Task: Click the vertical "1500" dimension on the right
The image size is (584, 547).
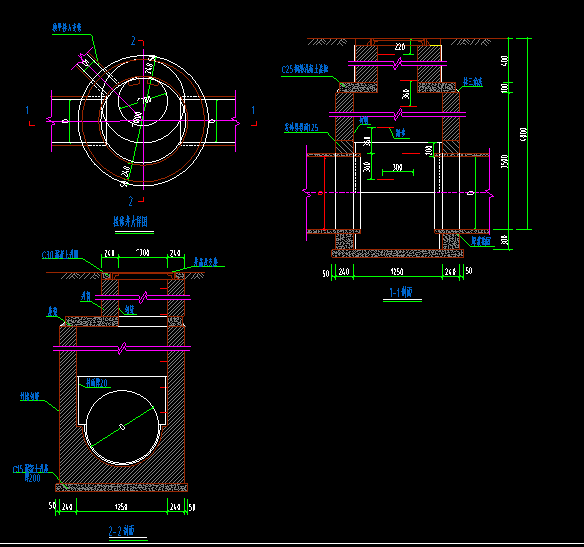Action: [505, 161]
